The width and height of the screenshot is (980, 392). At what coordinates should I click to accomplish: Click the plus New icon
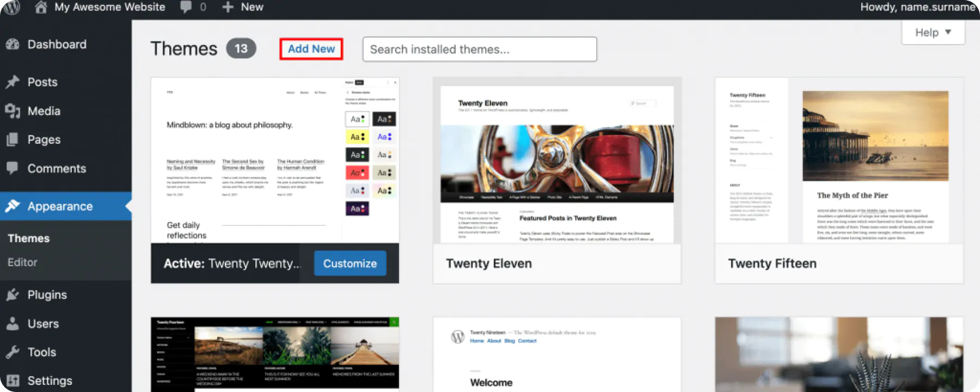[228, 7]
